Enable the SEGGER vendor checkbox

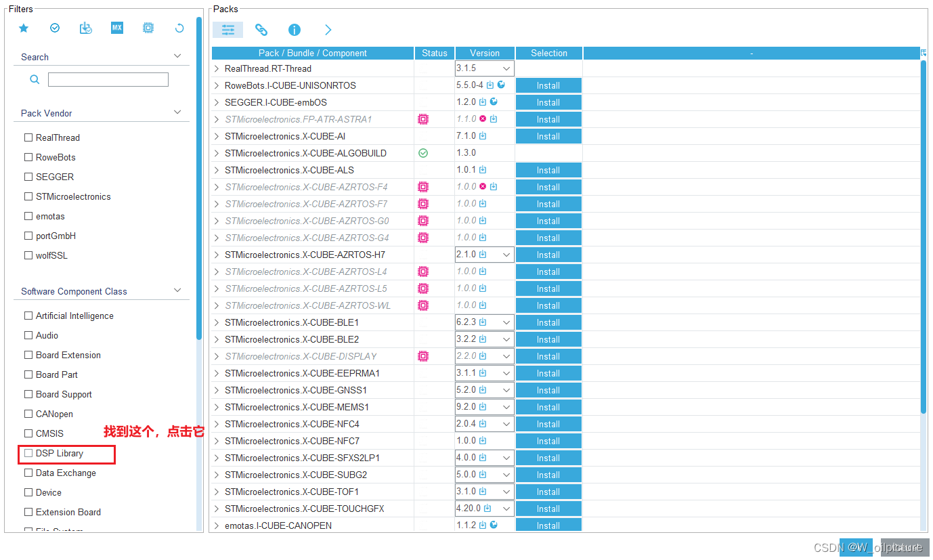(x=28, y=177)
